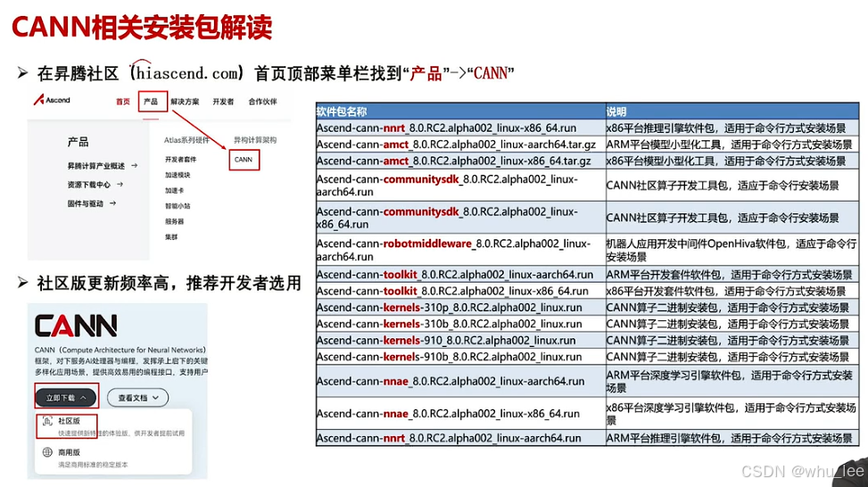Open the 产品 menu item
The width and height of the screenshot is (868, 487).
coord(151,102)
